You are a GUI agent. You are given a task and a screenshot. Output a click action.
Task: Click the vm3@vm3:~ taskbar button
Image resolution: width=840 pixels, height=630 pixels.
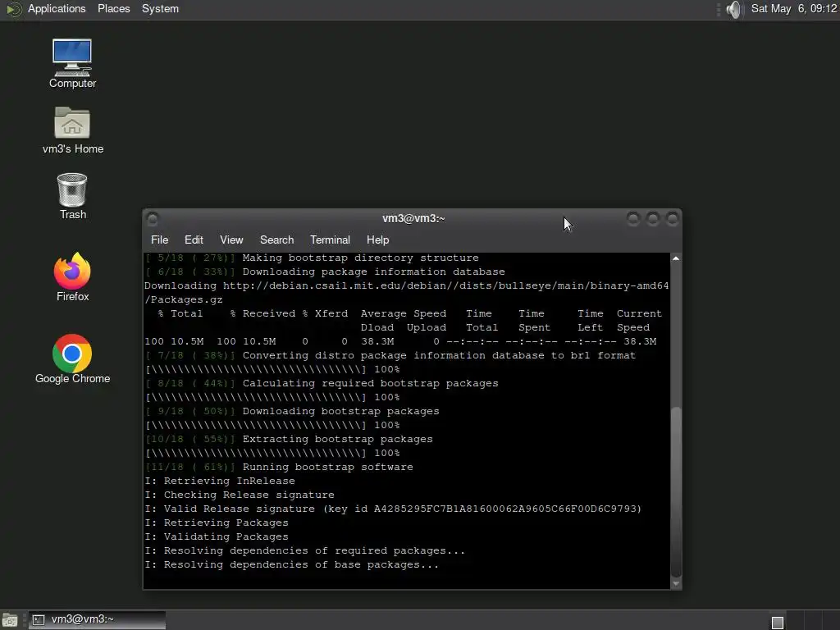[x=97, y=620]
